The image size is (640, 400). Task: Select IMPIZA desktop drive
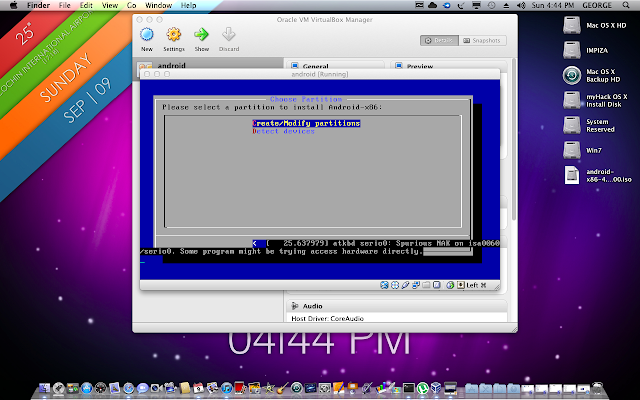[571, 50]
